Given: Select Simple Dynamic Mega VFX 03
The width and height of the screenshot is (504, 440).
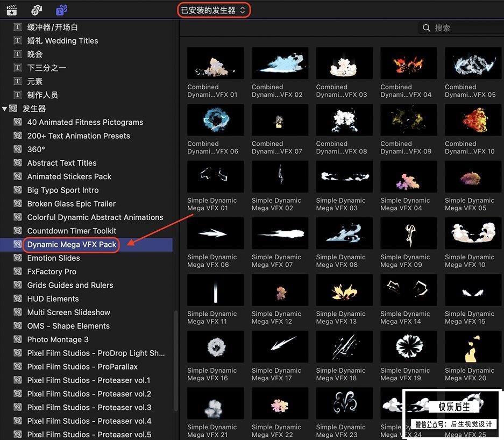Looking at the screenshot, I should 344,176.
